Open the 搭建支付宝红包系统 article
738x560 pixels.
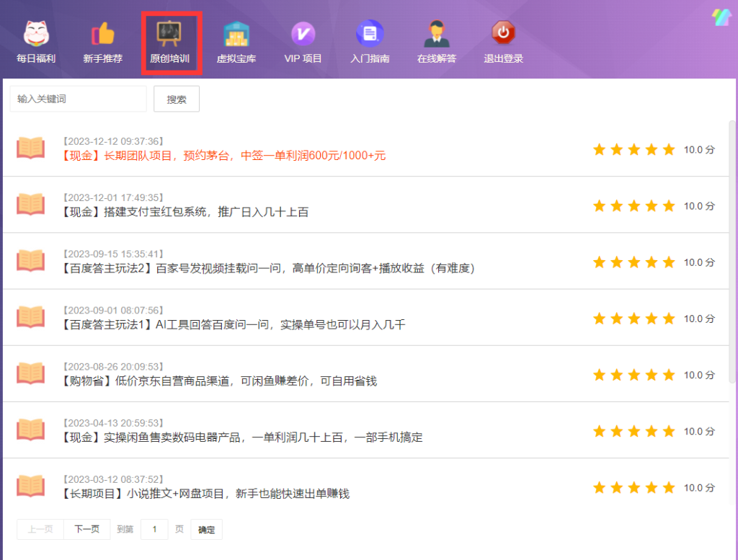coord(186,212)
